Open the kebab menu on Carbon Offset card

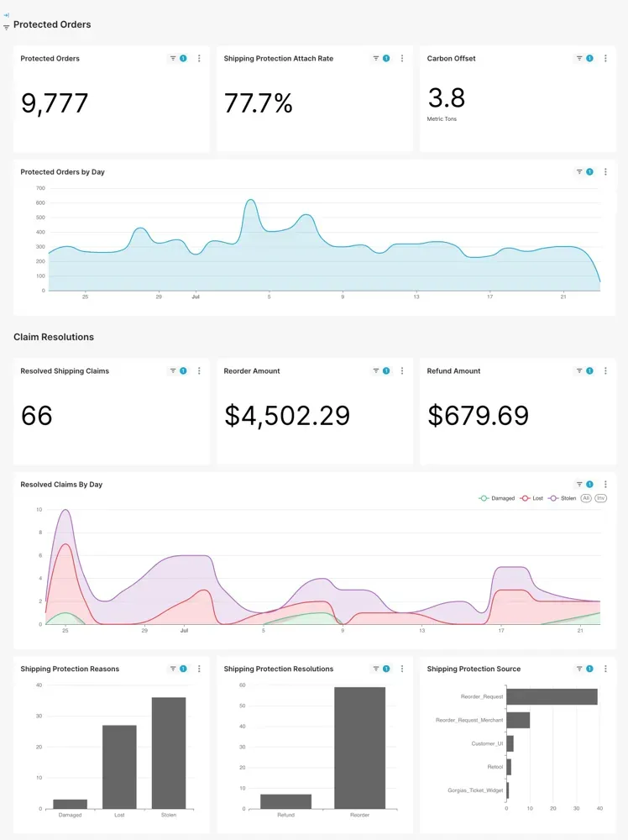[x=605, y=59]
